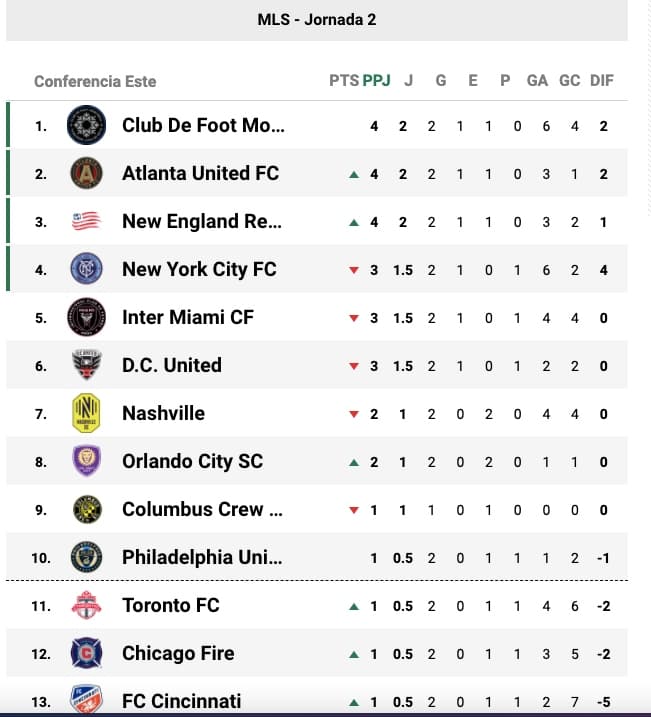This screenshot has width=651, height=717.
Task: Click the Inter Miami CF crest
Action: tap(86, 317)
